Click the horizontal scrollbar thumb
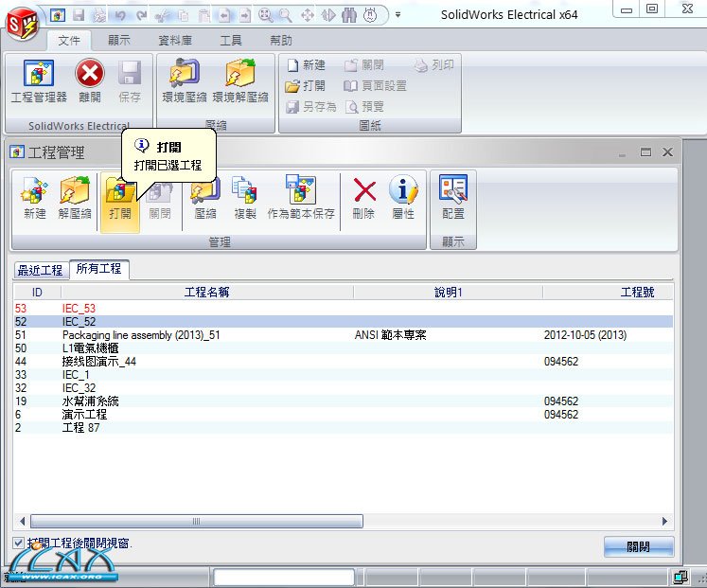 click(197, 522)
